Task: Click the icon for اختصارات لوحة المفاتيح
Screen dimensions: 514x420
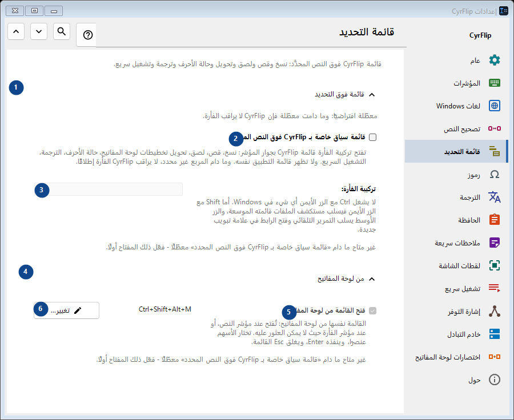Action: [x=495, y=357]
